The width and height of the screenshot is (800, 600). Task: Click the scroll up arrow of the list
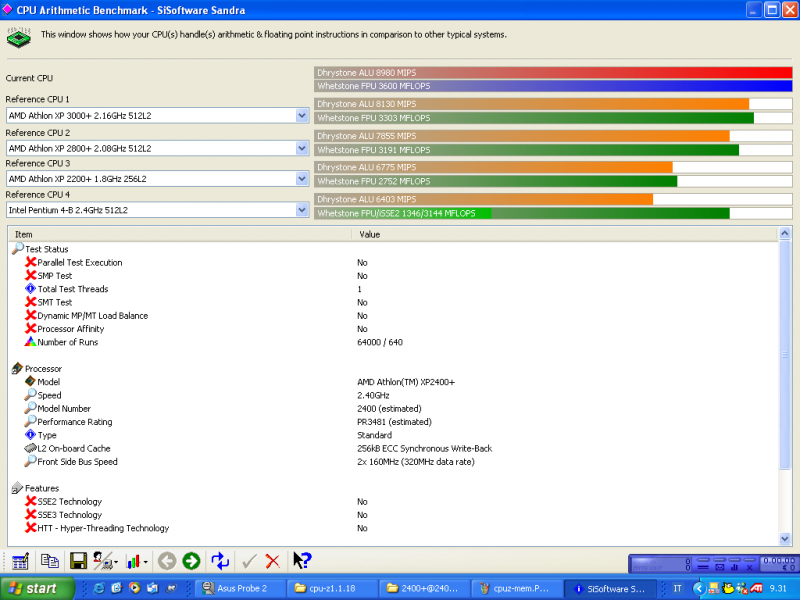(x=785, y=234)
